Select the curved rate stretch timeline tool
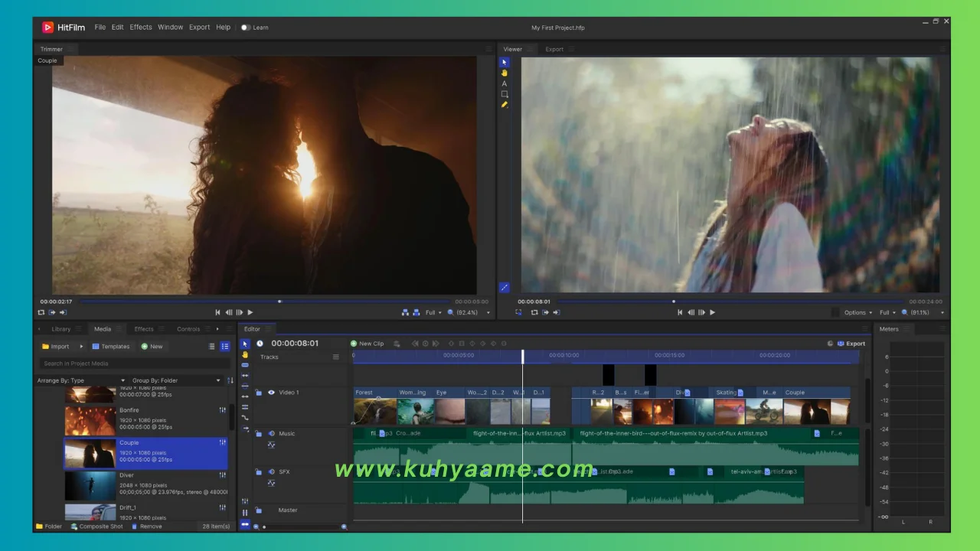980x551 pixels. [245, 418]
